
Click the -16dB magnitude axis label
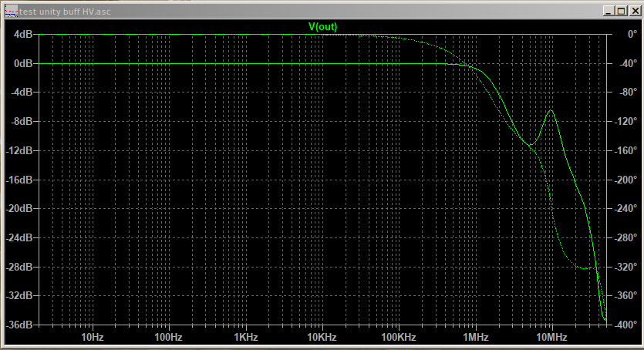pos(19,180)
